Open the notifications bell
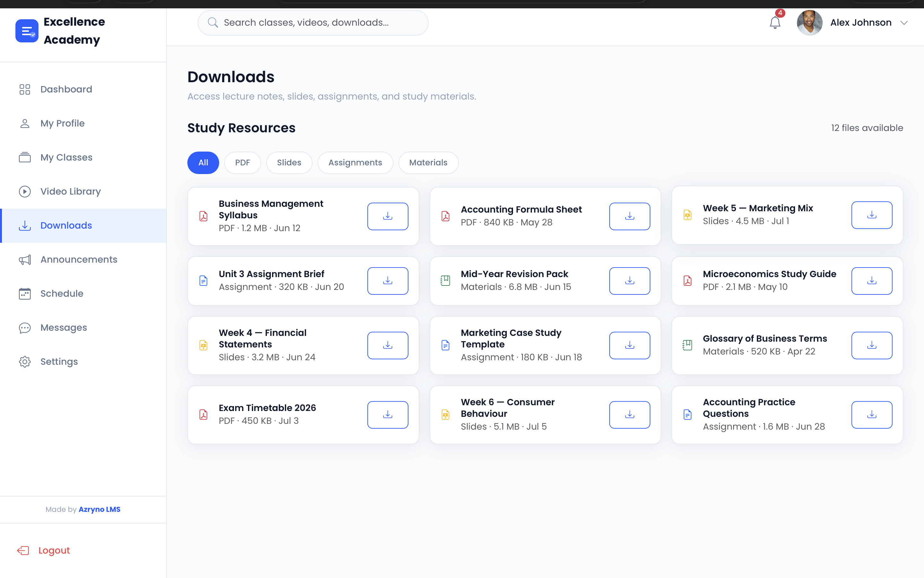This screenshot has height=578, width=924. pos(775,22)
